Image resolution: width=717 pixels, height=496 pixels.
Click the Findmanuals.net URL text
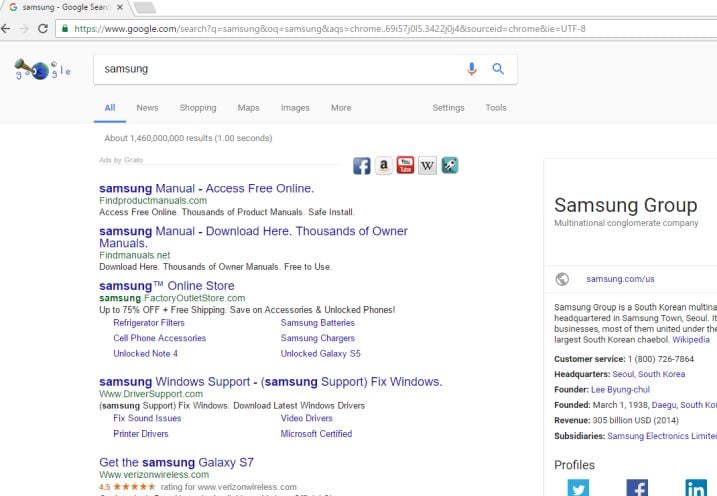point(134,256)
